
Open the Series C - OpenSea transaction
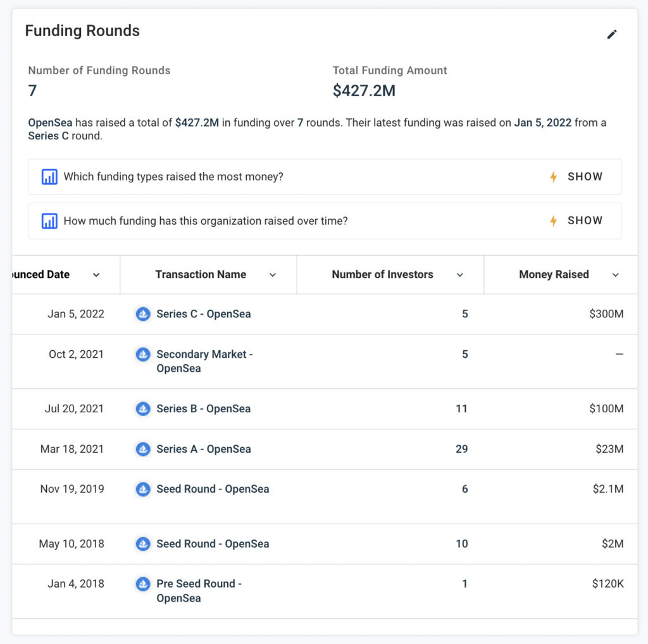203,314
